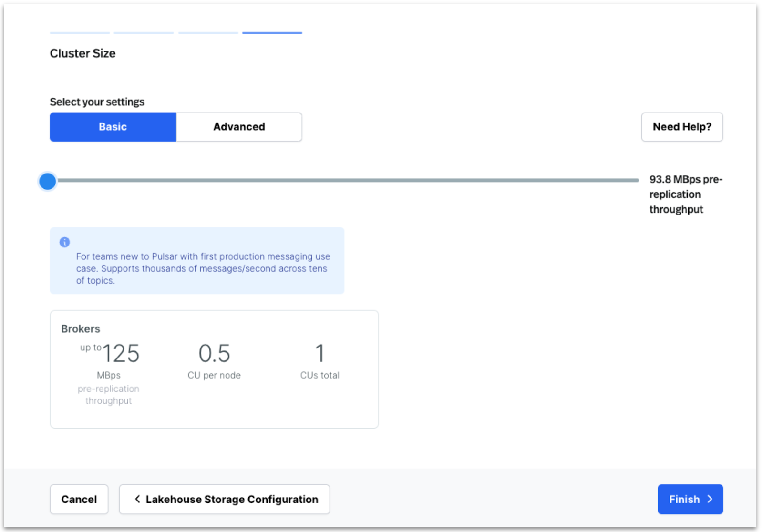The image size is (763, 532).
Task: Click the first wizard progress step bar
Action: 80,33
